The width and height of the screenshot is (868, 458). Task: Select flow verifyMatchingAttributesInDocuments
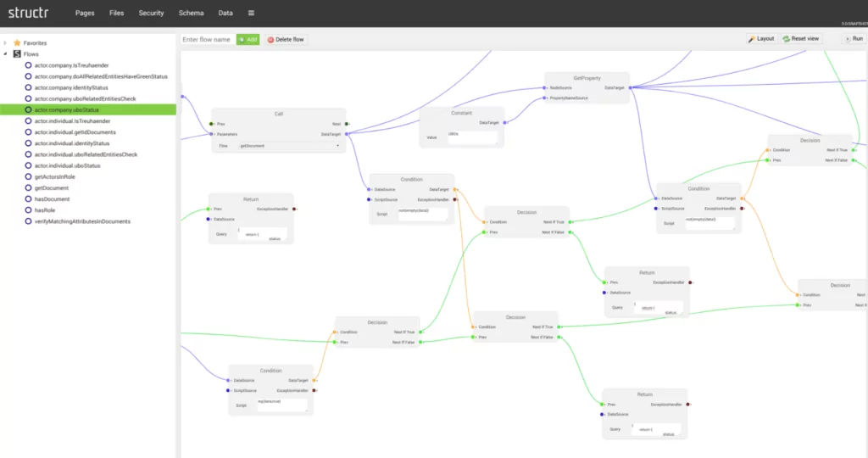tap(82, 221)
